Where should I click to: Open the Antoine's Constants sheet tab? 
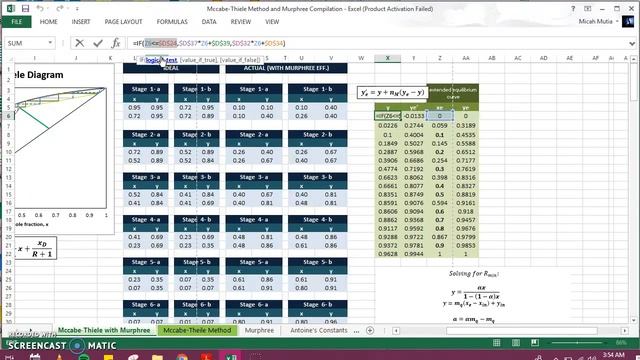[x=319, y=330]
